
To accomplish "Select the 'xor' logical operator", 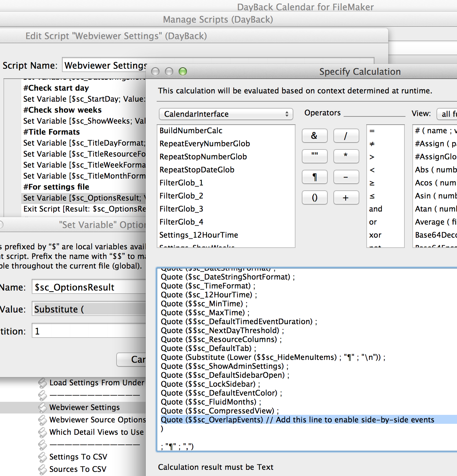I will pos(375,235).
